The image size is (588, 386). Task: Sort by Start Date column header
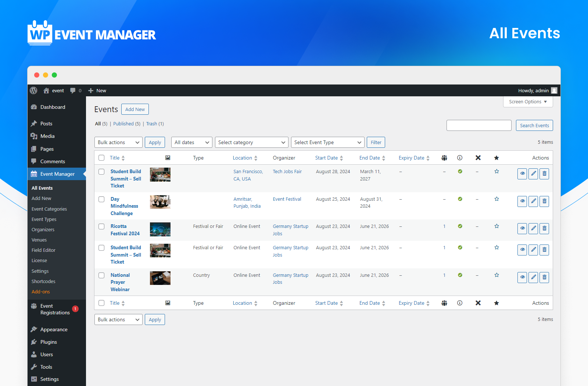pyautogui.click(x=329, y=158)
